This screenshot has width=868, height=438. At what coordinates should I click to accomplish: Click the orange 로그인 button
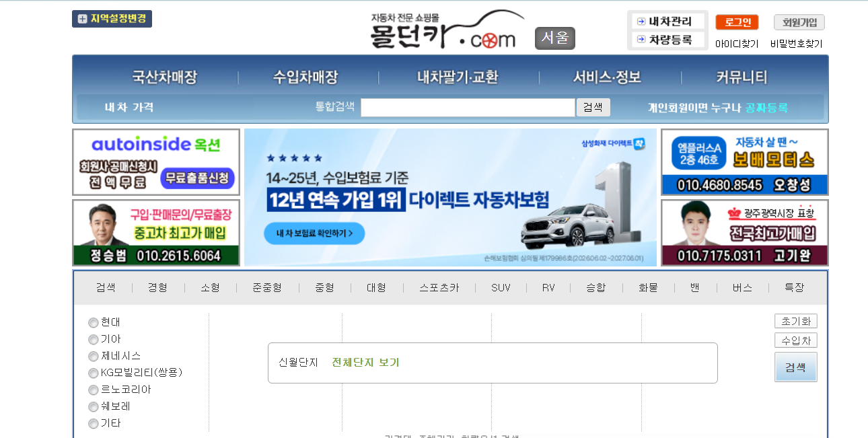[x=737, y=22]
